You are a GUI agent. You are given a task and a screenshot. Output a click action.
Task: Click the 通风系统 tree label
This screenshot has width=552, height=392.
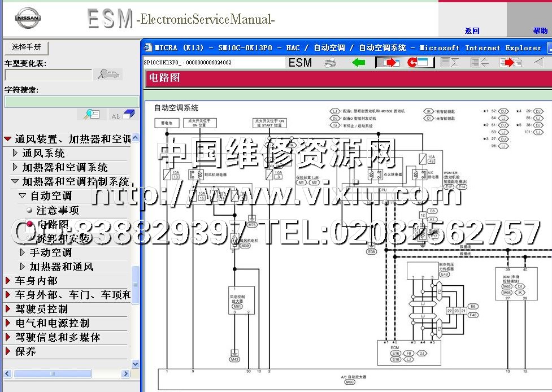[44, 153]
